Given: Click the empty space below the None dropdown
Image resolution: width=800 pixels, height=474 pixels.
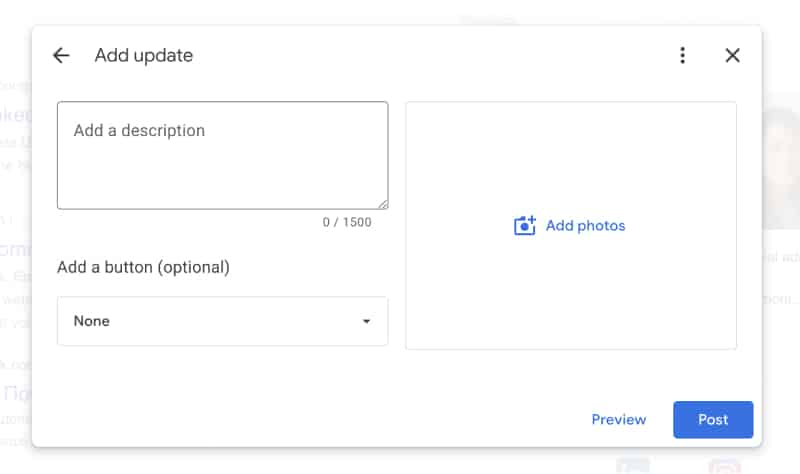Looking at the screenshot, I should click(x=222, y=378).
